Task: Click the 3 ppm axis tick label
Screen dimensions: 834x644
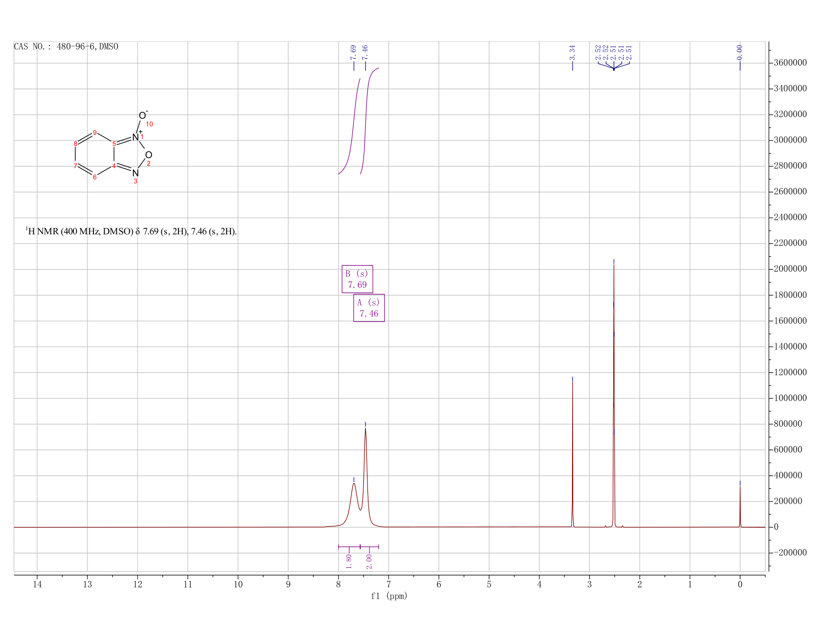Action: point(589,585)
